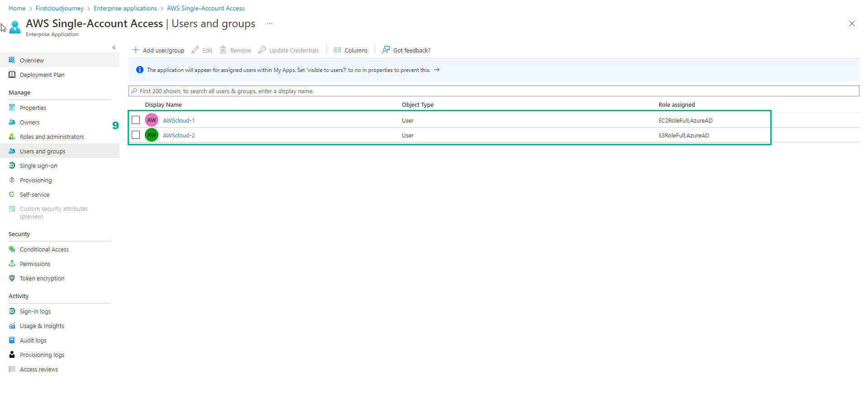Open Conditional Access under Security
The height and width of the screenshot is (394, 868).
point(60,249)
